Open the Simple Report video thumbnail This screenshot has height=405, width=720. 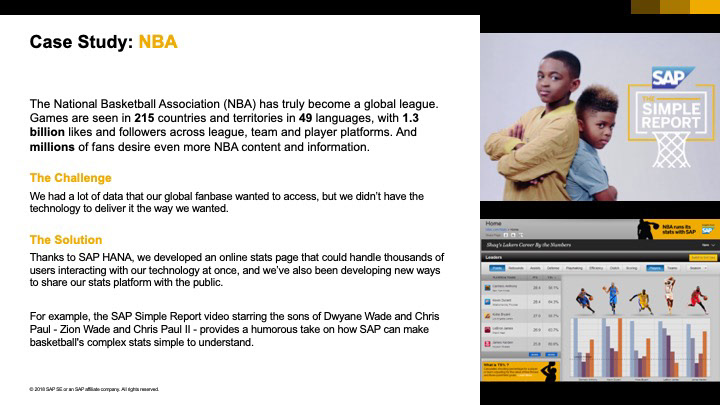[600, 117]
